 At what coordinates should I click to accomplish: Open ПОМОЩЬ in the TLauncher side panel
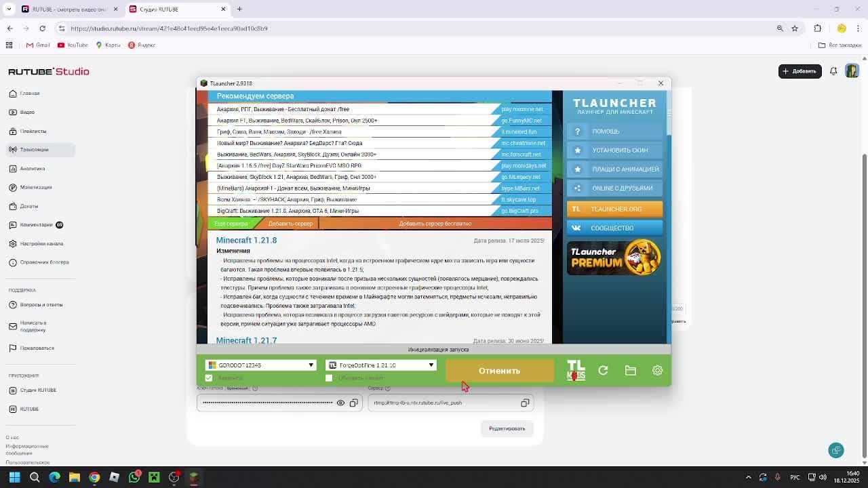(x=614, y=131)
